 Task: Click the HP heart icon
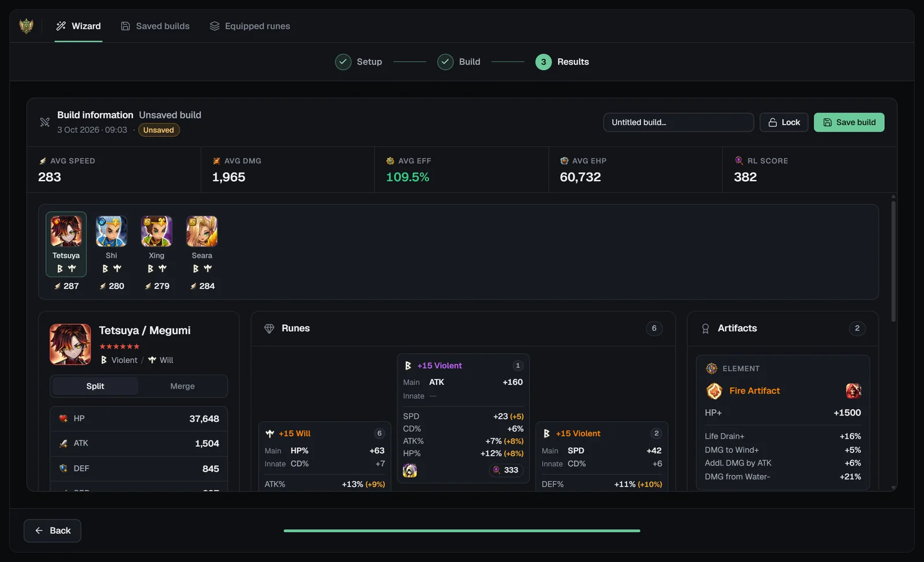click(x=64, y=418)
